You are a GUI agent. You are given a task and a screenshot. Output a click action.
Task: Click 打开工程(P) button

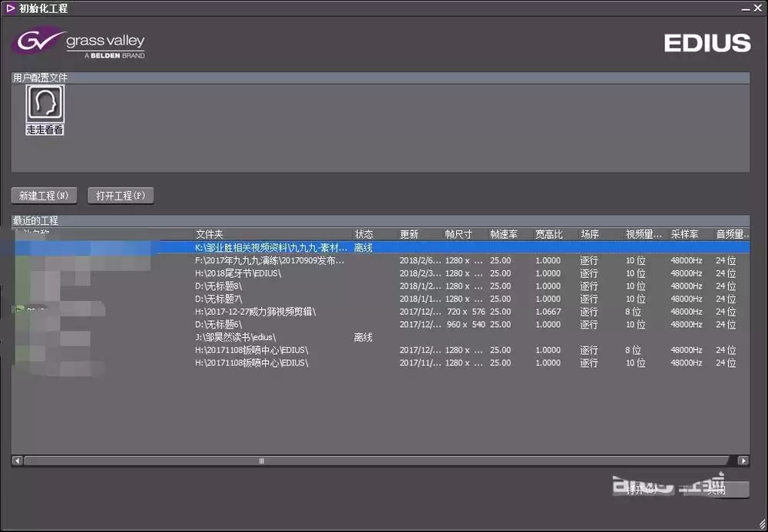pyautogui.click(x=121, y=196)
